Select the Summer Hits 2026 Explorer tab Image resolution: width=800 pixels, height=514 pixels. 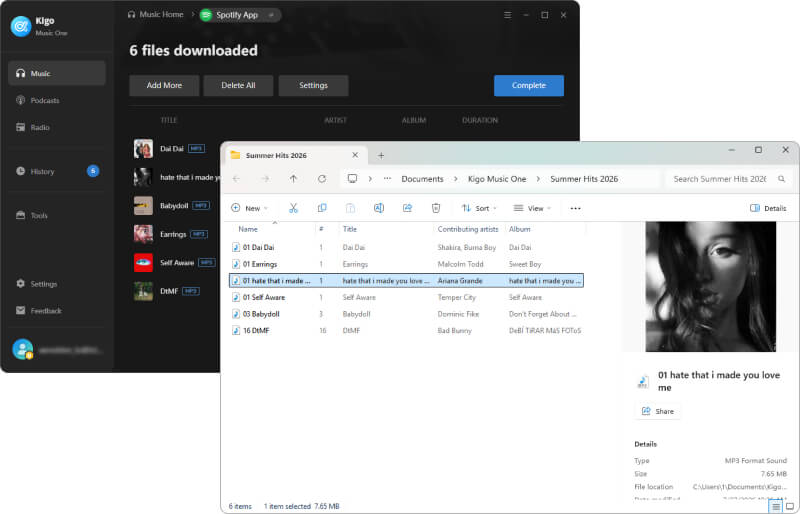(x=294, y=155)
